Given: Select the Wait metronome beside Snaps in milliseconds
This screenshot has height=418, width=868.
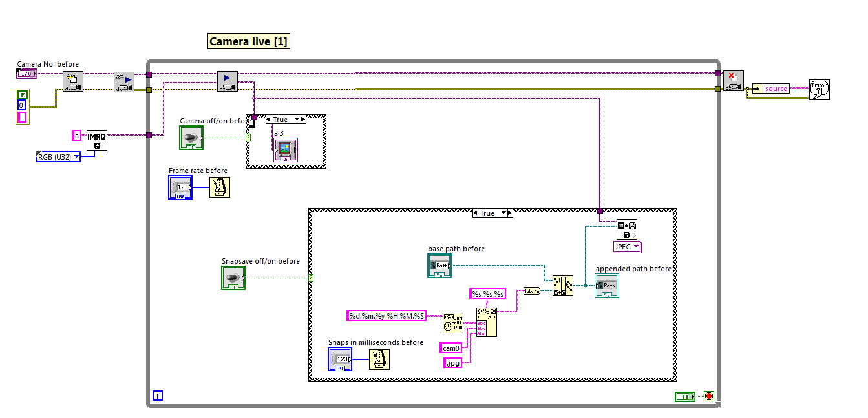Looking at the screenshot, I should tap(379, 359).
